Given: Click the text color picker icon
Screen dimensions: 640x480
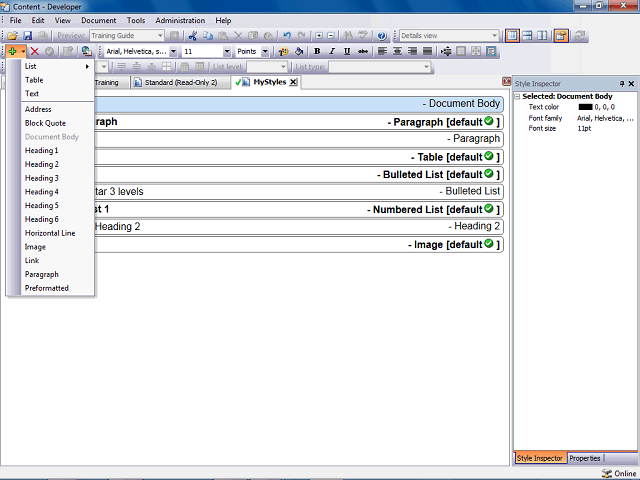Looking at the screenshot, I should 283,51.
